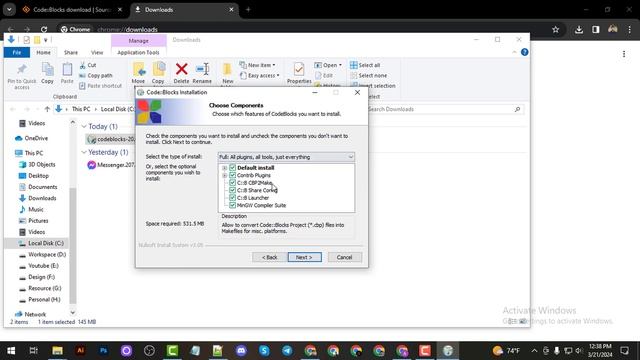640x360 pixels.
Task: Open Youtube (E:) drive
Action: (39, 266)
